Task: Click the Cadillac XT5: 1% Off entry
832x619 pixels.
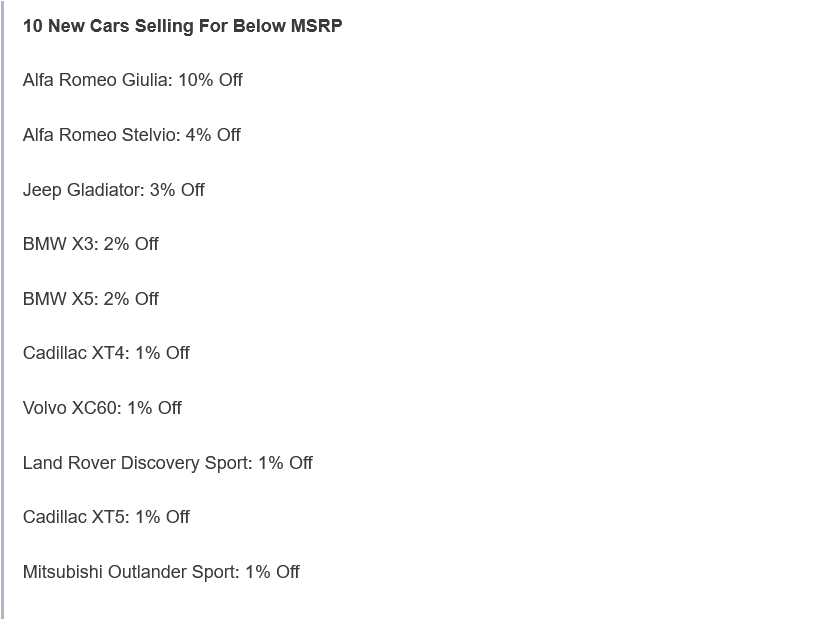Action: click(106, 517)
